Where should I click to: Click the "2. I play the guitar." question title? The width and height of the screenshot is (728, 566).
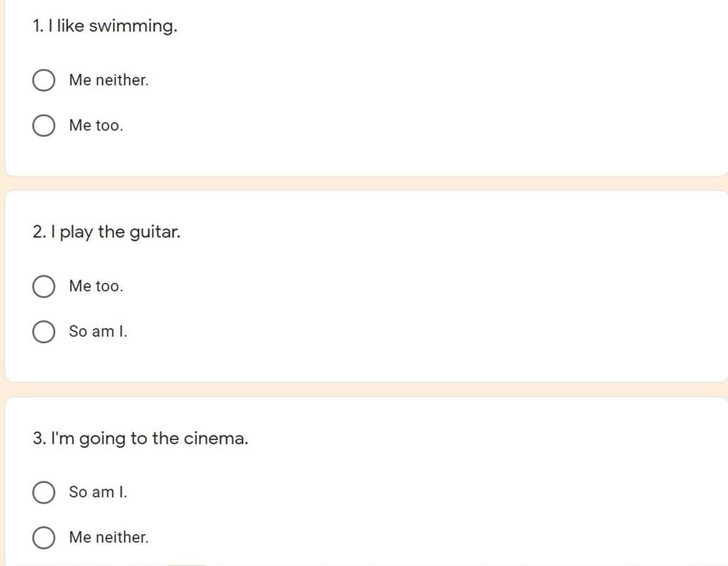[x=107, y=232]
